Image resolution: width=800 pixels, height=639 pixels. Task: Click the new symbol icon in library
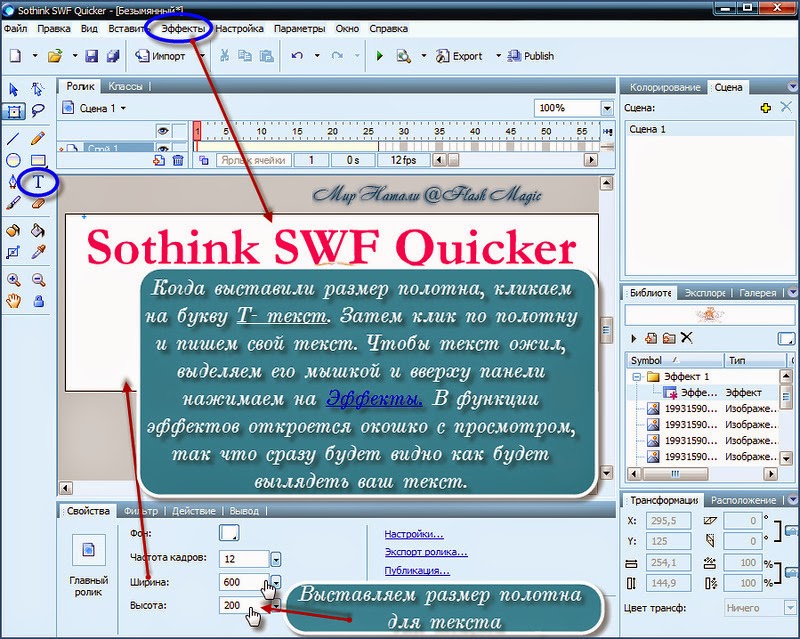651,337
